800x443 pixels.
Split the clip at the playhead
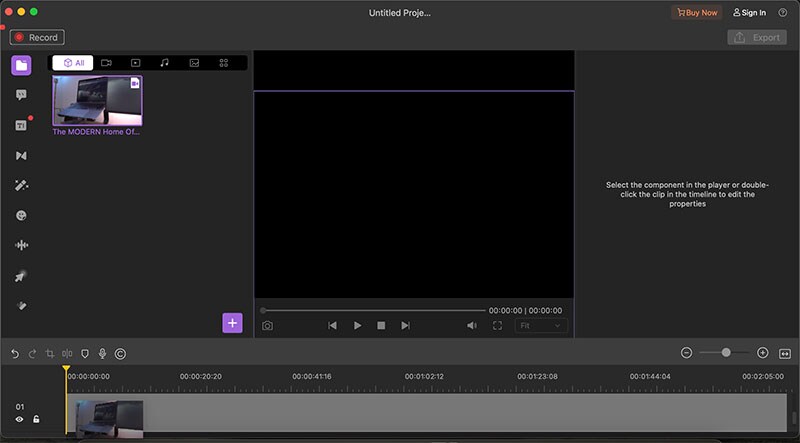(x=67, y=354)
